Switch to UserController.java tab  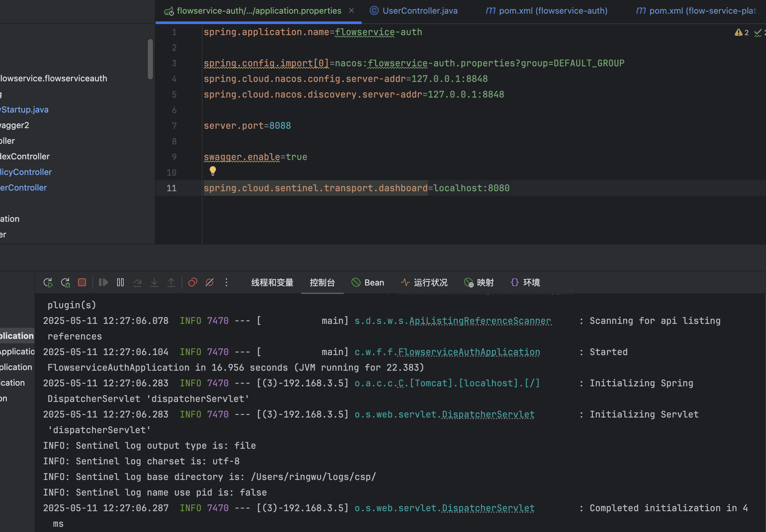point(414,11)
